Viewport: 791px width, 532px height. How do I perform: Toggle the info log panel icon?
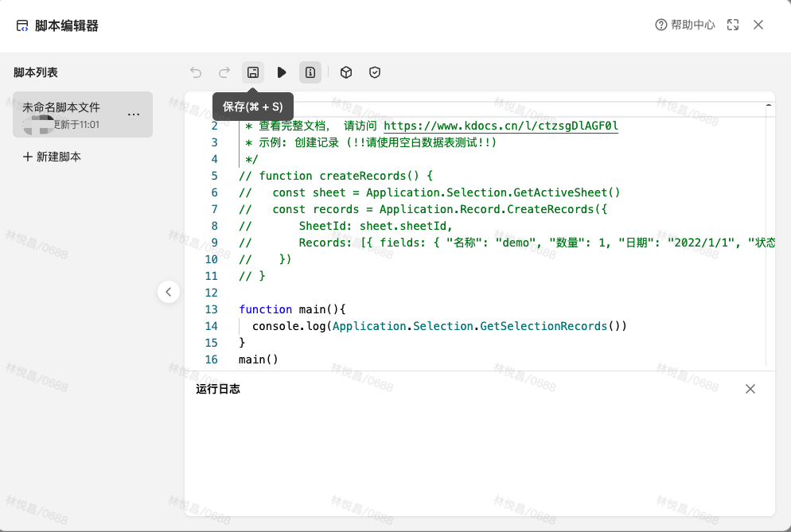click(x=310, y=72)
